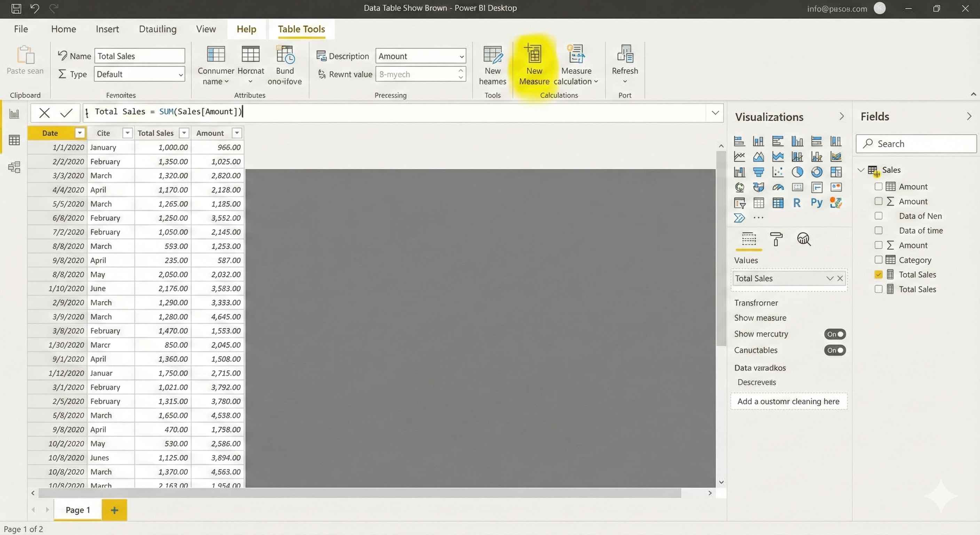Expand the formula bar chevron
980x535 pixels.
pyautogui.click(x=715, y=113)
